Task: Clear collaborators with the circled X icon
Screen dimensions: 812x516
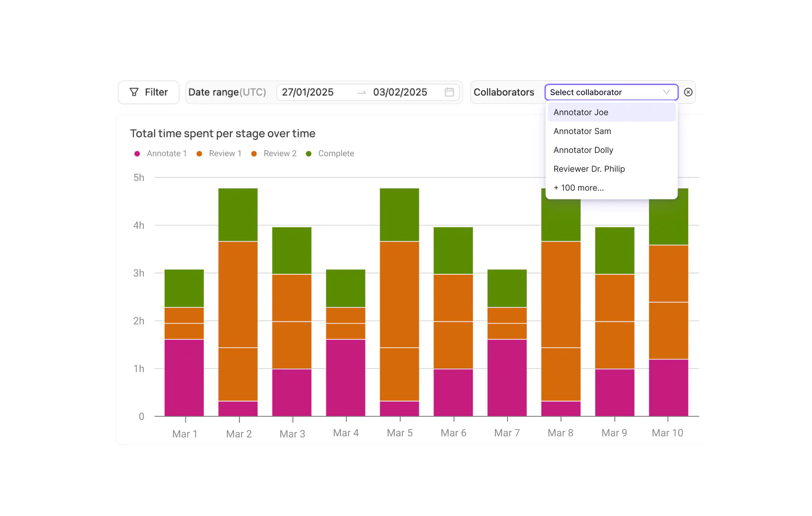Action: (x=688, y=92)
